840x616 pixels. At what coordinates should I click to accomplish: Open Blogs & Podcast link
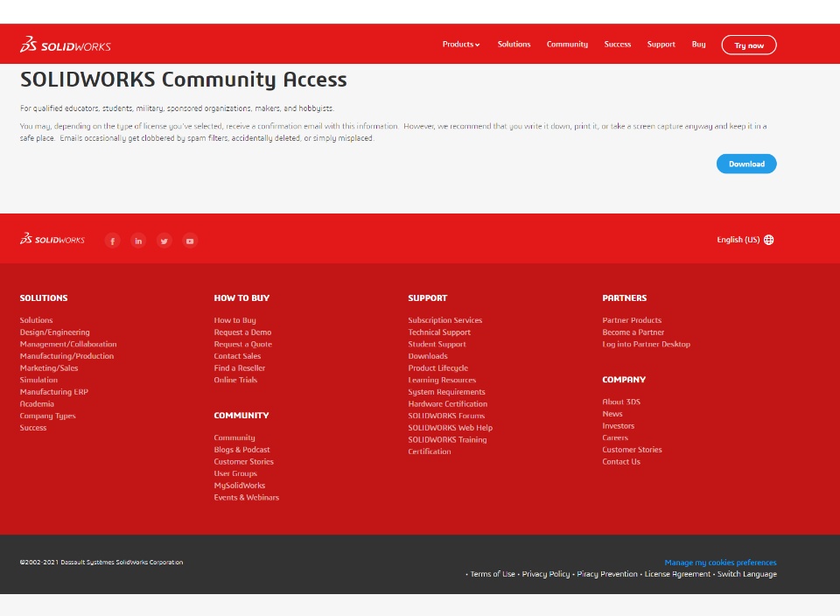241,450
